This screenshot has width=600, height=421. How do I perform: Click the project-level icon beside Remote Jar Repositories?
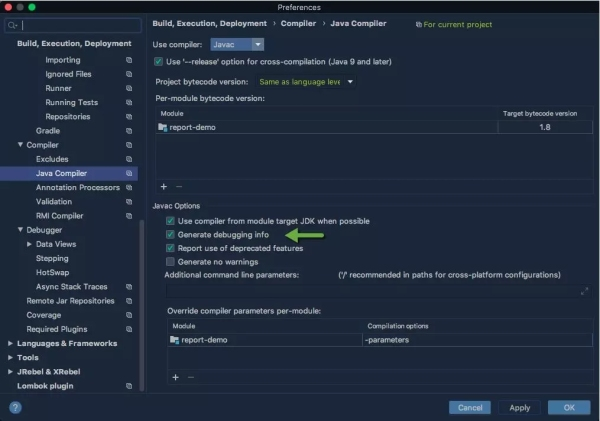point(129,301)
